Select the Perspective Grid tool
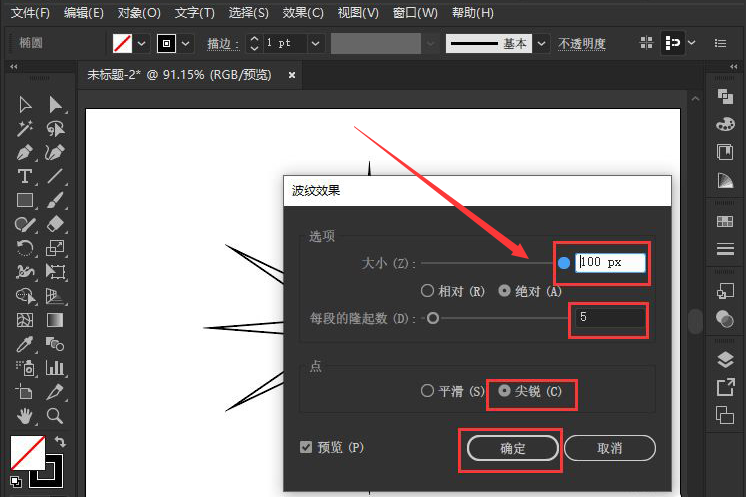 [x=55, y=296]
